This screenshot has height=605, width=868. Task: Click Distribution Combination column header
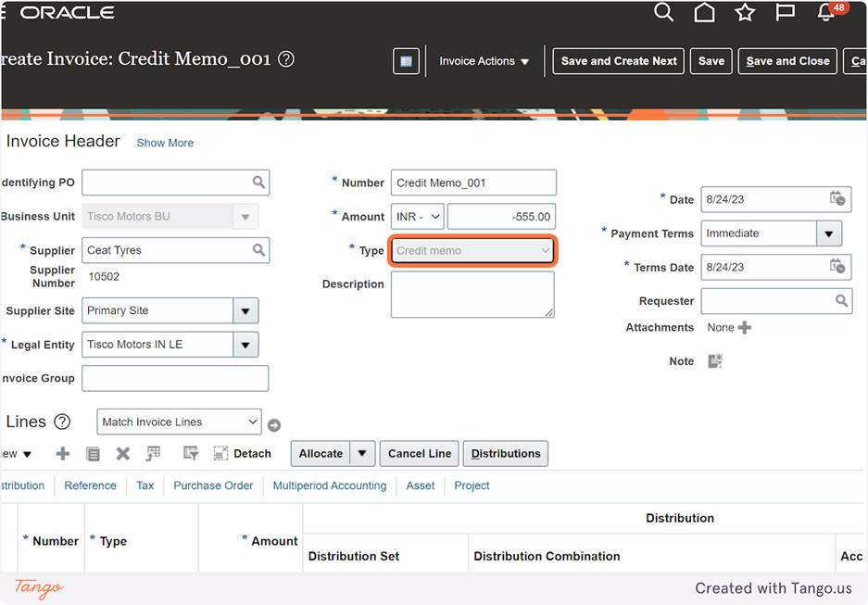tap(547, 556)
